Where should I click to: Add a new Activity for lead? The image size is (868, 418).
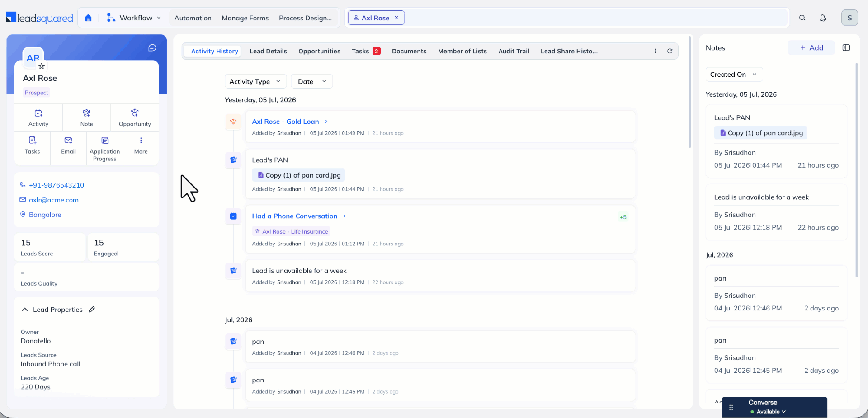(38, 117)
